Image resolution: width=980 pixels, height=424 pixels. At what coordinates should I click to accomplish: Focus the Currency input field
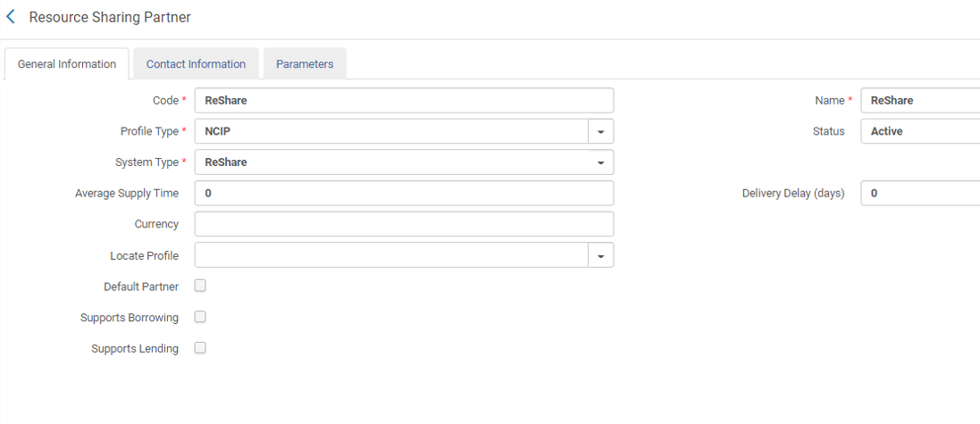pyautogui.click(x=404, y=224)
